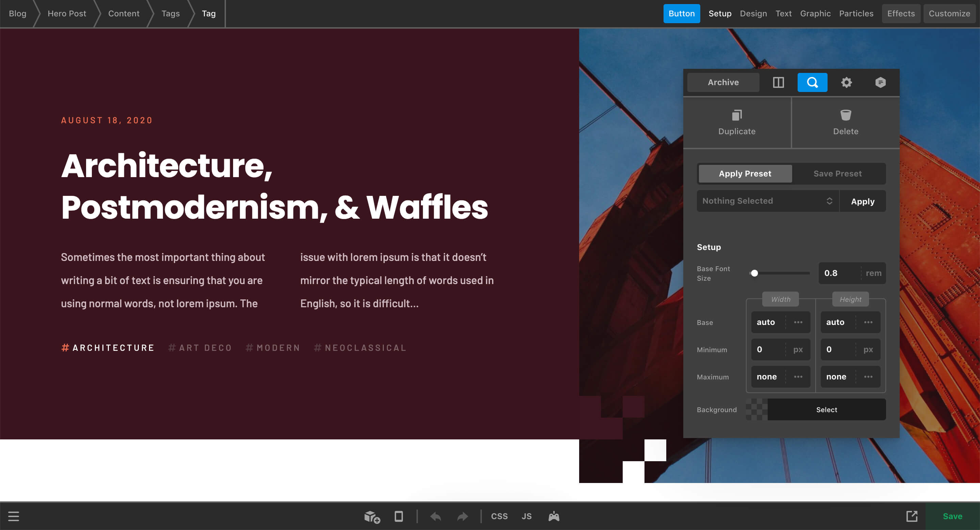Switch to mobile device preview icon

coord(399,516)
